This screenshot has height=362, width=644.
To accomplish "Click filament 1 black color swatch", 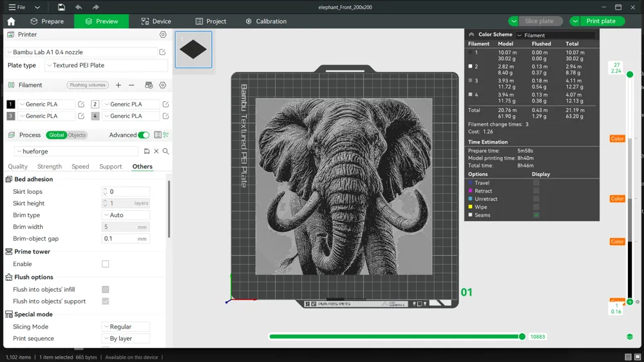I will tap(11, 104).
